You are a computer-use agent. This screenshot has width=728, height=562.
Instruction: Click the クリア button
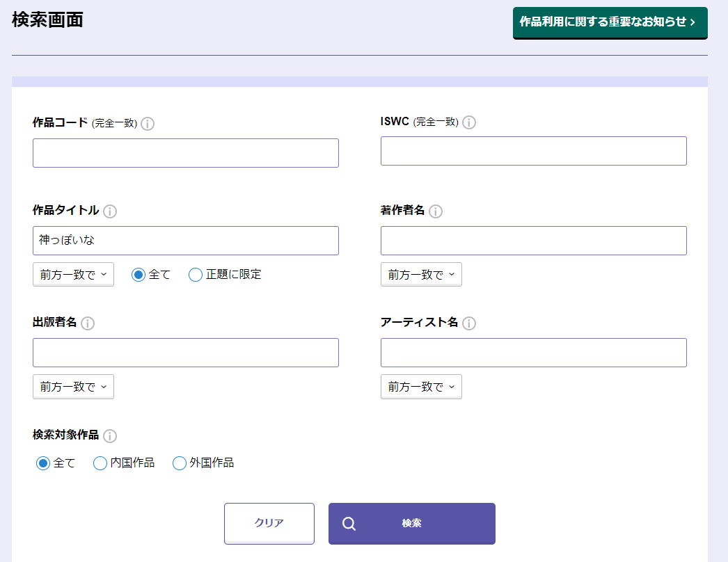pyautogui.click(x=269, y=524)
